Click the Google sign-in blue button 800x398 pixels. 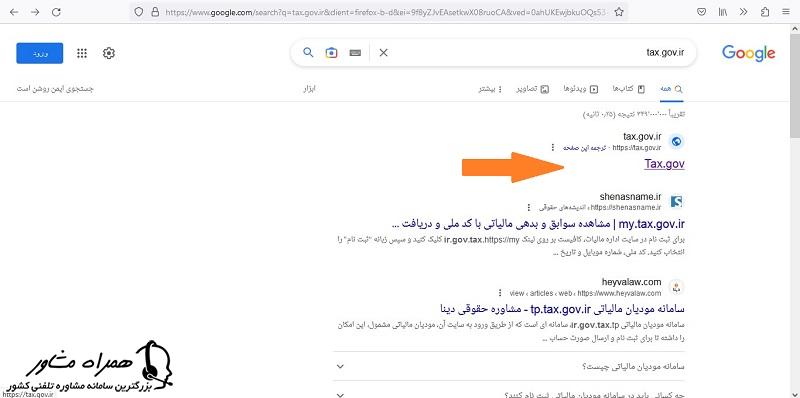[x=40, y=53]
